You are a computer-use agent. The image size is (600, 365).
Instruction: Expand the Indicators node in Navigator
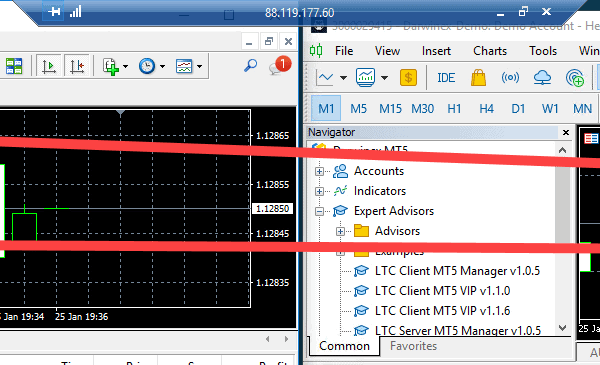(319, 191)
